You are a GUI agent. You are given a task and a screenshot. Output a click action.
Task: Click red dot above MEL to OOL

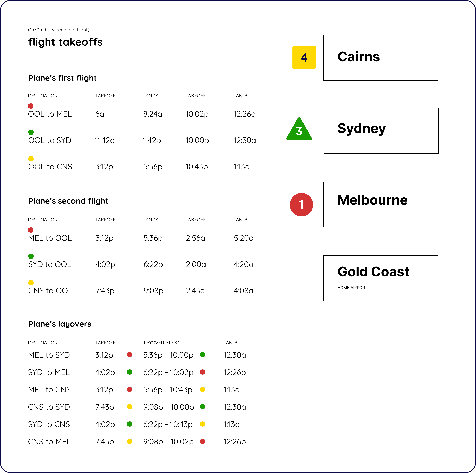coord(31,230)
